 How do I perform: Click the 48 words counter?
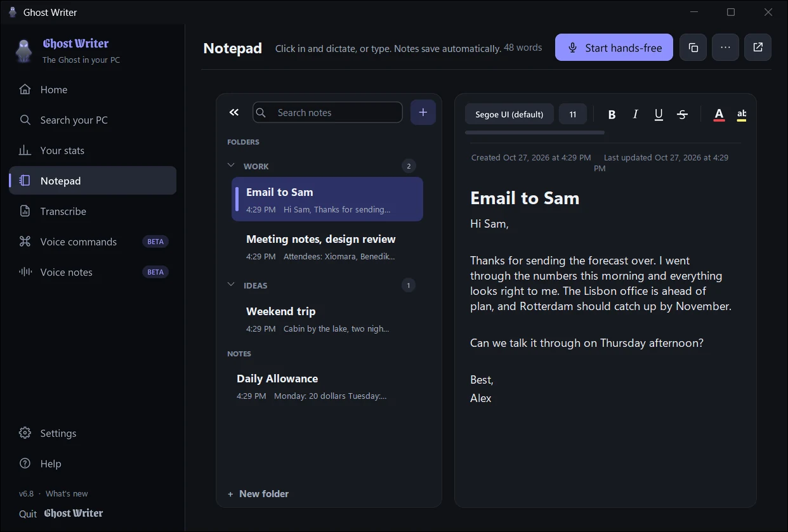pyautogui.click(x=523, y=48)
